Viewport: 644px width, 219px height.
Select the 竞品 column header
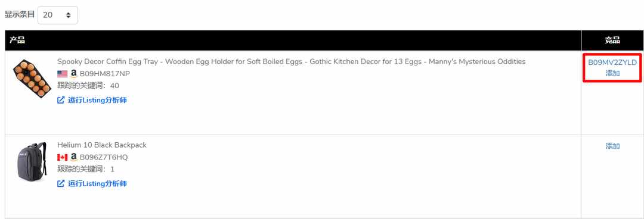pos(612,40)
